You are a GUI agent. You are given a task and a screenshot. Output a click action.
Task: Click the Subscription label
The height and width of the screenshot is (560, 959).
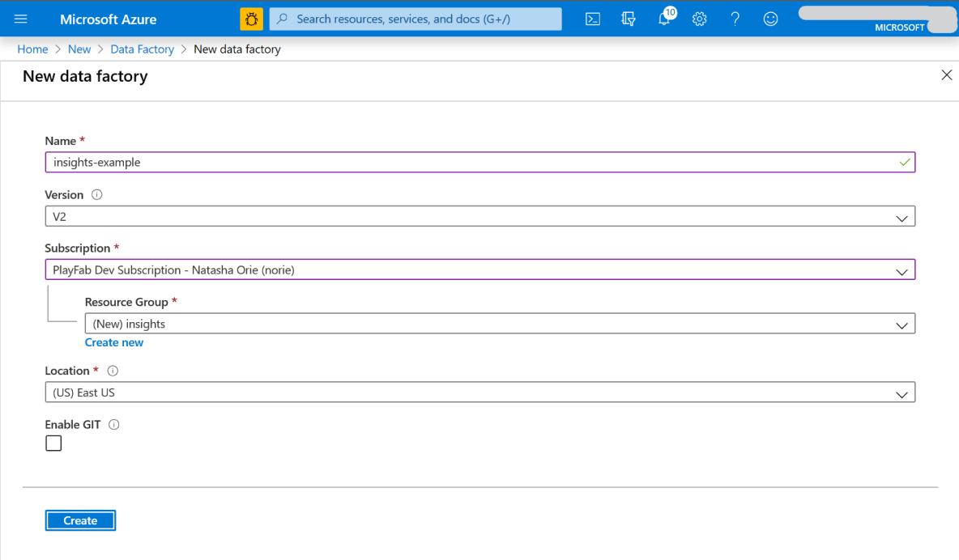tap(77, 248)
